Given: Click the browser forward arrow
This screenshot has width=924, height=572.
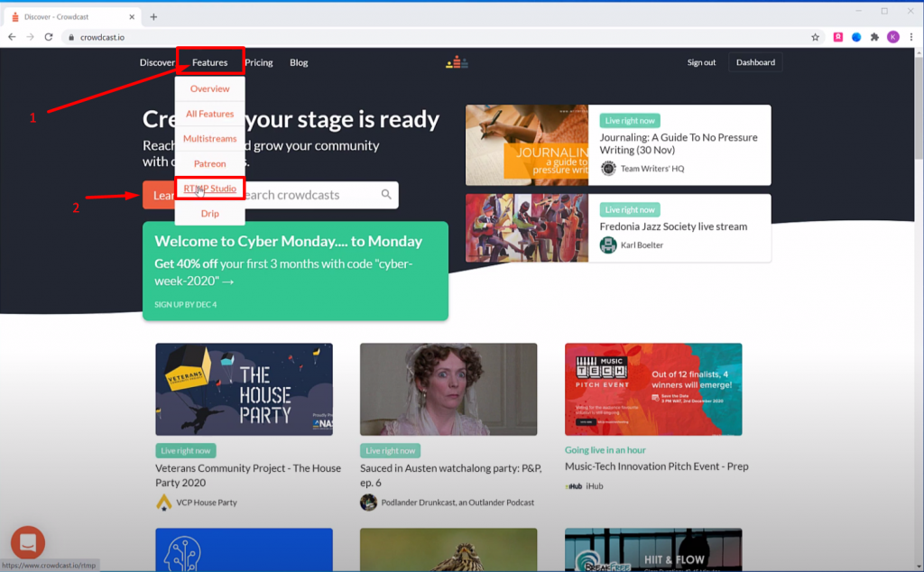Looking at the screenshot, I should click(x=30, y=37).
